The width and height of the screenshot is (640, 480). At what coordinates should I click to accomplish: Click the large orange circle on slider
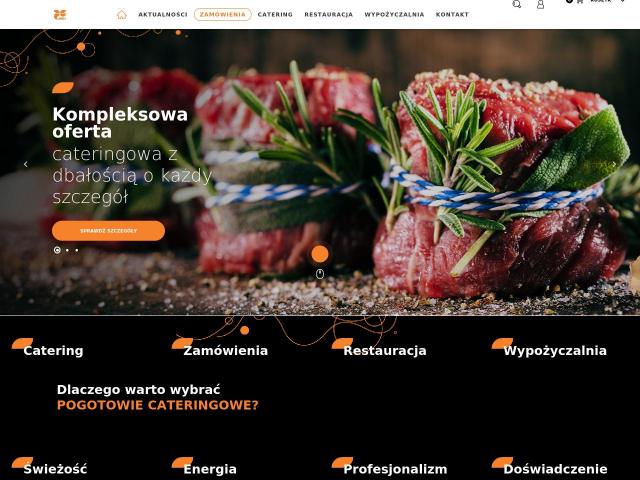(320, 254)
